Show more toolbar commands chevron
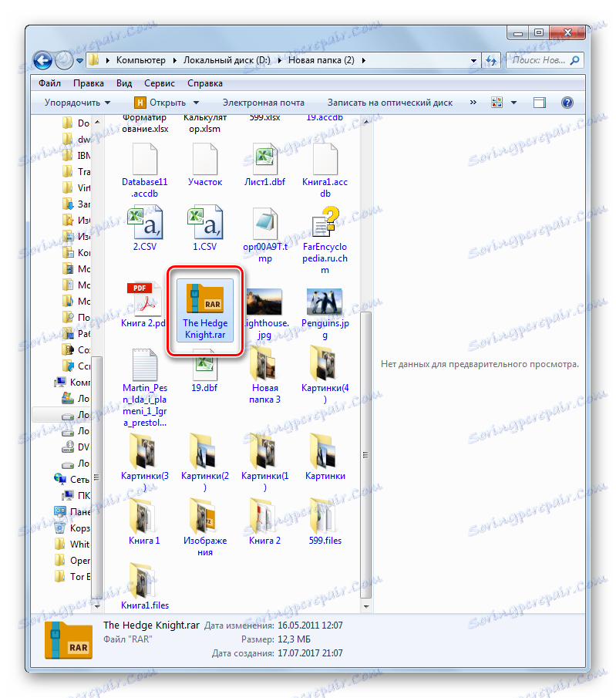The image size is (616, 698). pos(473,103)
